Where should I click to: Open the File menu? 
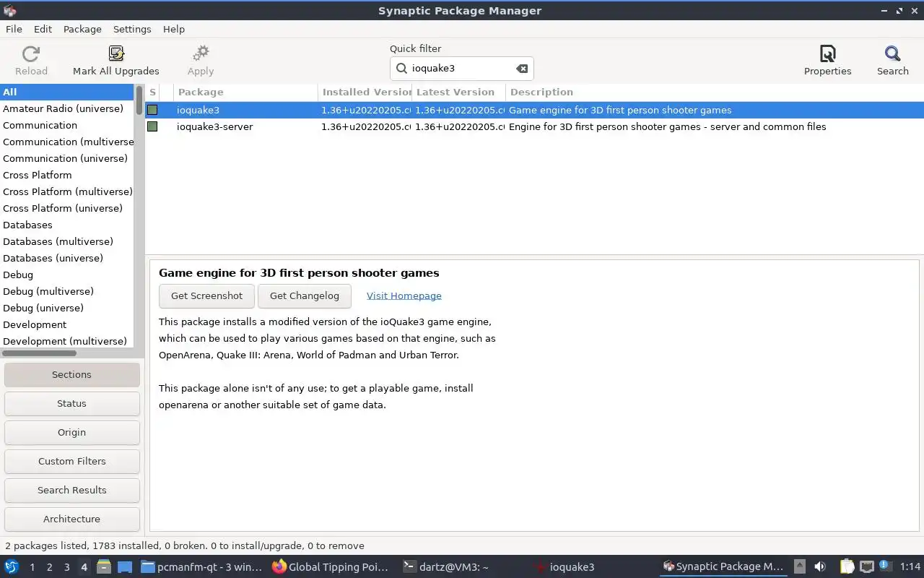pyautogui.click(x=14, y=29)
